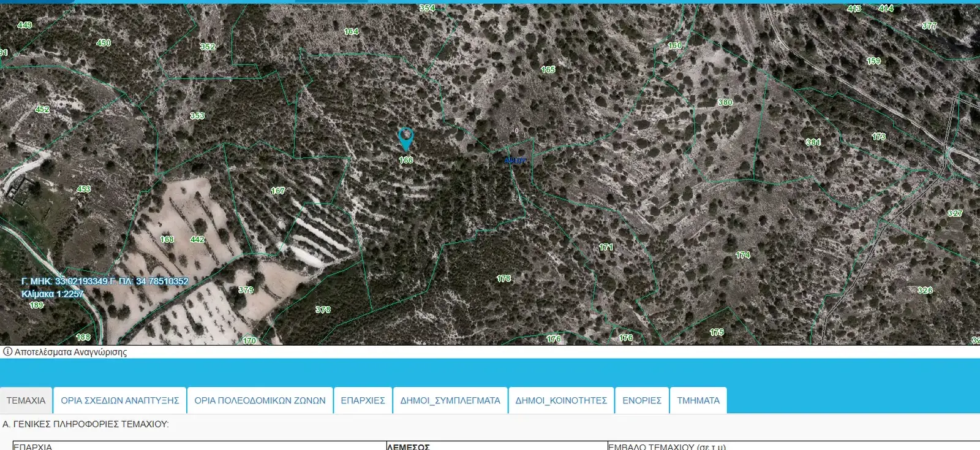This screenshot has width=980, height=450.
Task: Select the ΔΗΜΟΙ_ΚΟΙΝΟΤΗΤΕΣ tab
Action: (x=561, y=400)
